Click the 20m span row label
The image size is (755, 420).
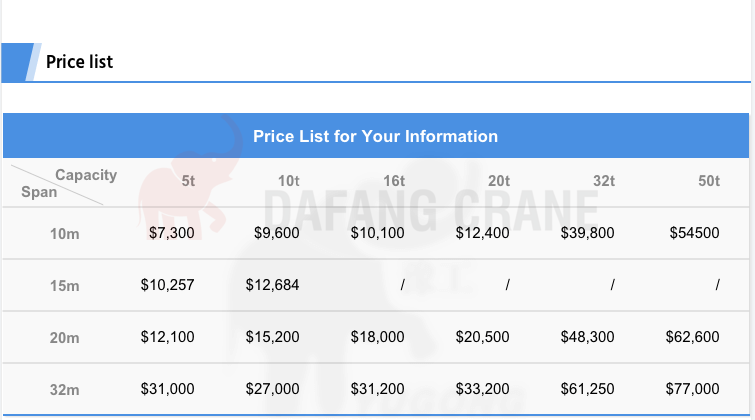(65, 338)
